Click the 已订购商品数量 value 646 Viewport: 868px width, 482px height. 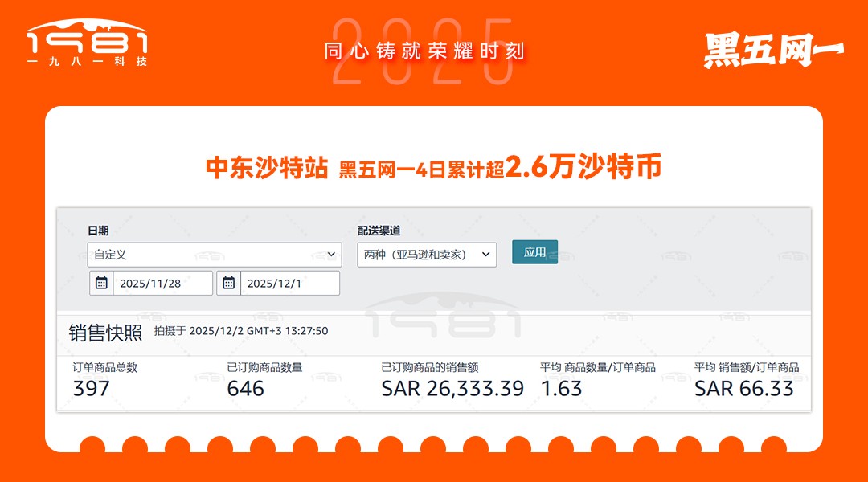pyautogui.click(x=245, y=389)
